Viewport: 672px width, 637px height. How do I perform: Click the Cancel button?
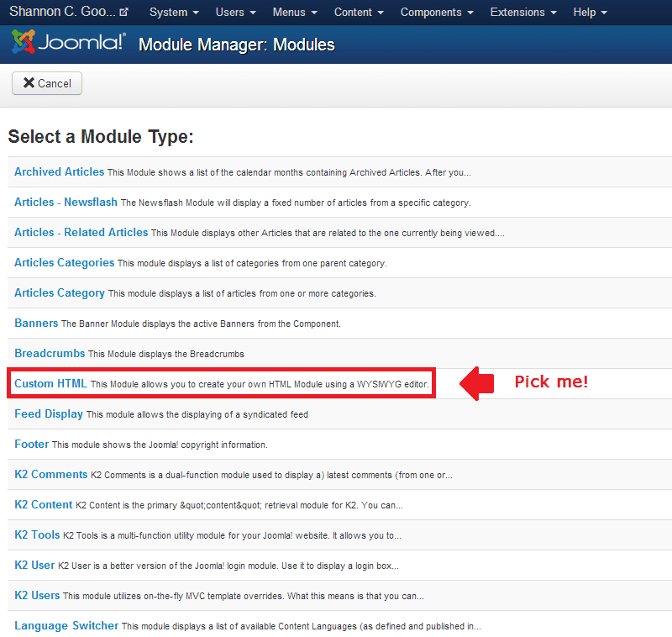pyautogui.click(x=47, y=83)
